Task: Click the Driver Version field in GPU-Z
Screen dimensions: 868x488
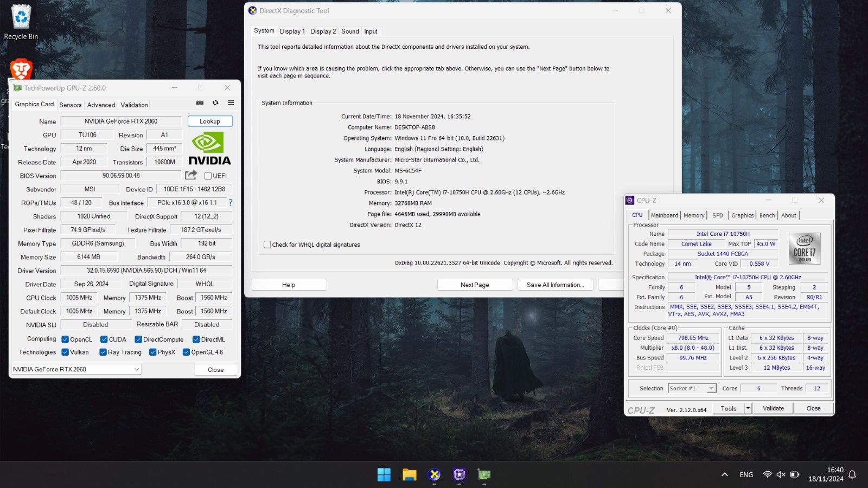Action: [x=146, y=270]
